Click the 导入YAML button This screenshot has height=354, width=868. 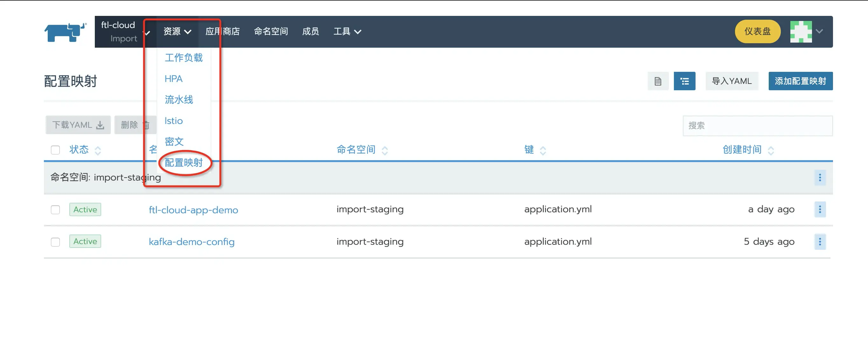click(x=731, y=81)
